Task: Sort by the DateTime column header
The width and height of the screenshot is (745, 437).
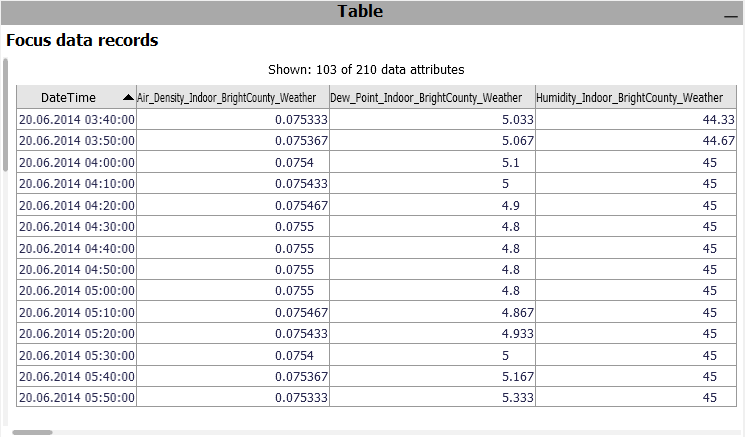Action: pos(68,98)
